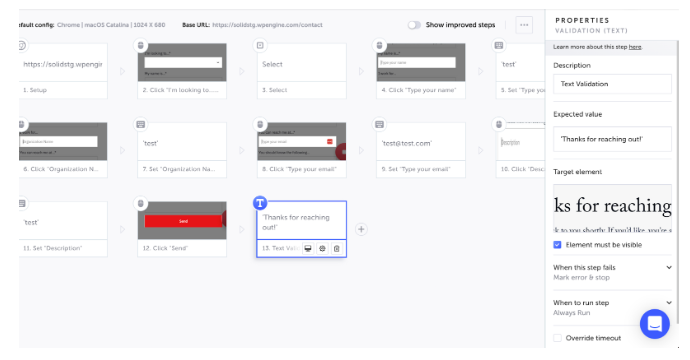Select step 11 Set Description card
The image size is (690, 360).
[x=63, y=229]
